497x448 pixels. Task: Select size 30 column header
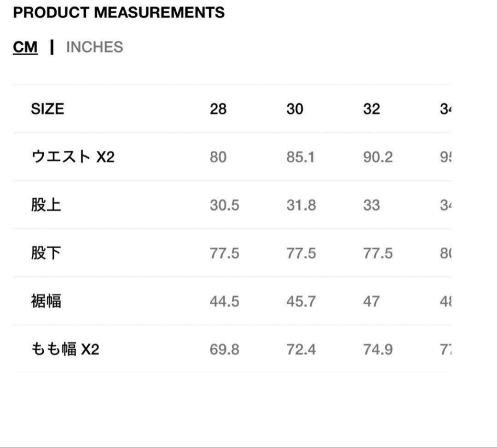[x=295, y=109]
